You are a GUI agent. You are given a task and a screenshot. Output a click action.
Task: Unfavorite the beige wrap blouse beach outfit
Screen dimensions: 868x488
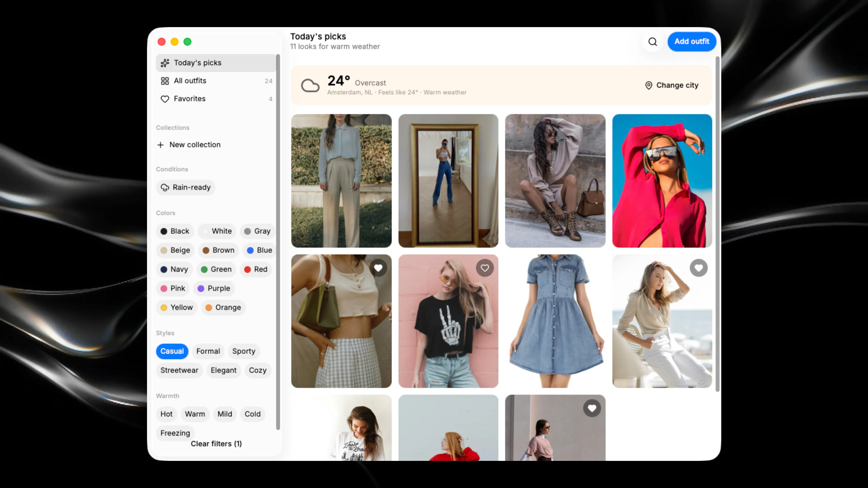tap(698, 268)
